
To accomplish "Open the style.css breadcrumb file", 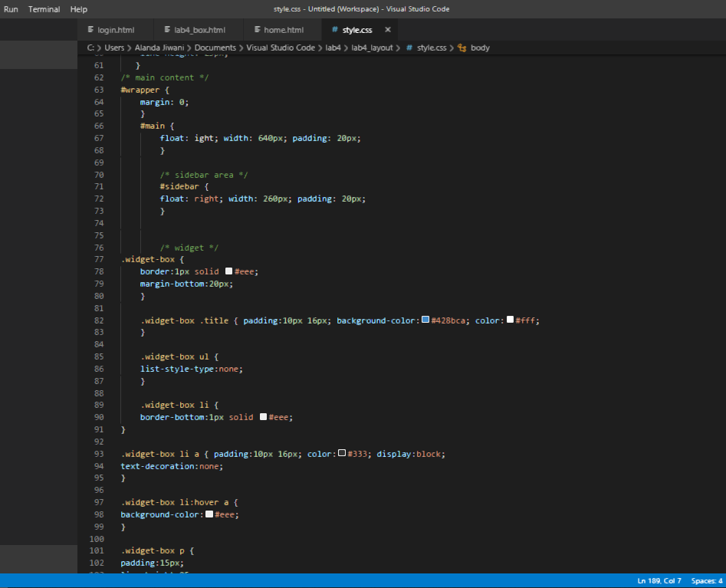I will click(x=432, y=48).
